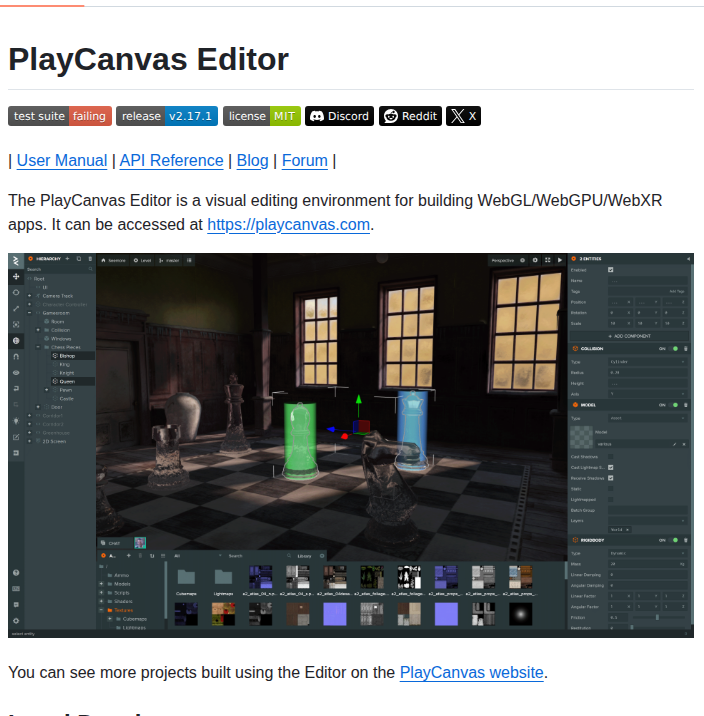Image resolution: width=704 pixels, height=716 pixels.
Task: Open the Forum link
Action: [x=305, y=161]
